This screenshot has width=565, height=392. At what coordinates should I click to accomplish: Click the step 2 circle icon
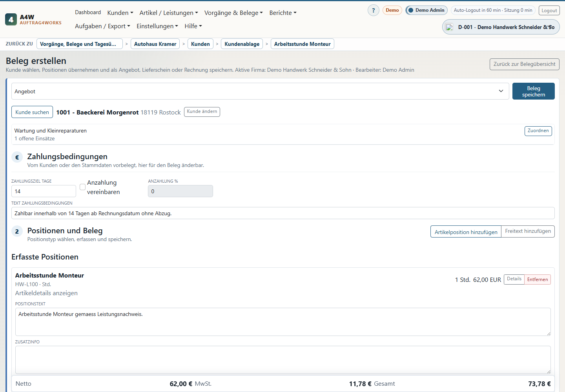tap(17, 232)
